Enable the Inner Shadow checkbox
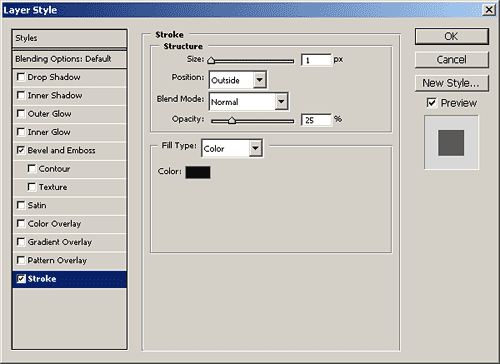This screenshot has height=364, width=500. (x=21, y=95)
